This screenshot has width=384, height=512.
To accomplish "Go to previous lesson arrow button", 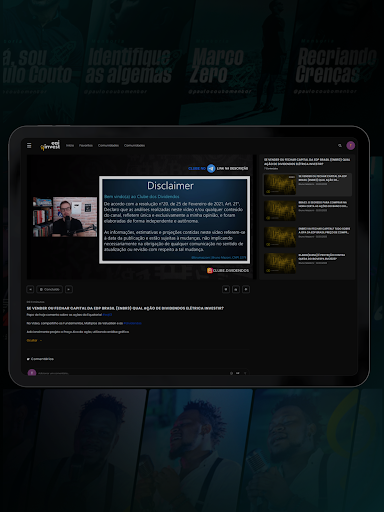I will 30,289.
